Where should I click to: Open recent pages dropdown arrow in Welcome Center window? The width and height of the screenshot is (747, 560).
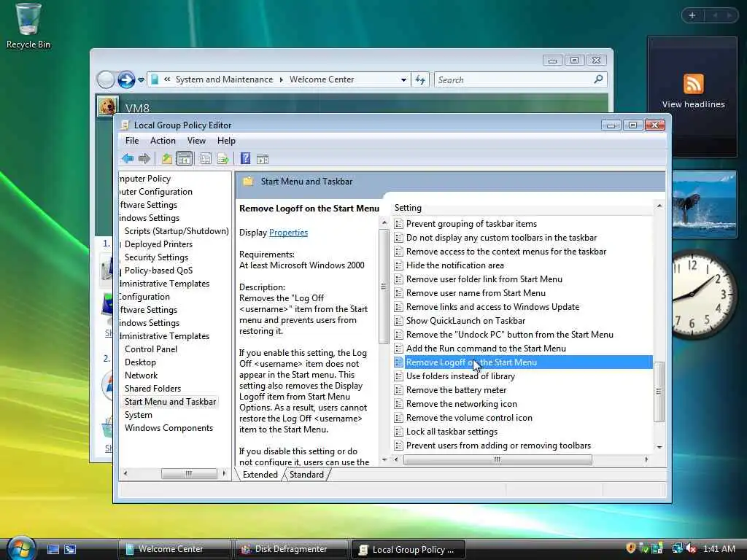141,80
